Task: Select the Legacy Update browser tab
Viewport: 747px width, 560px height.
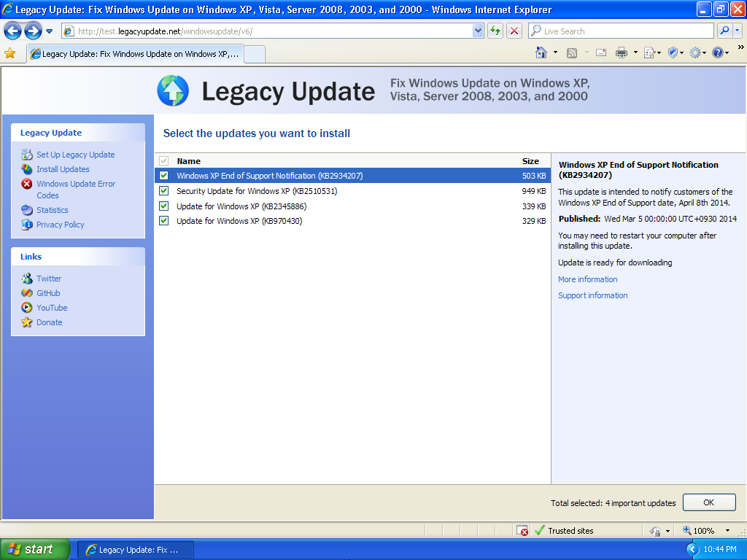Action: pos(135,54)
